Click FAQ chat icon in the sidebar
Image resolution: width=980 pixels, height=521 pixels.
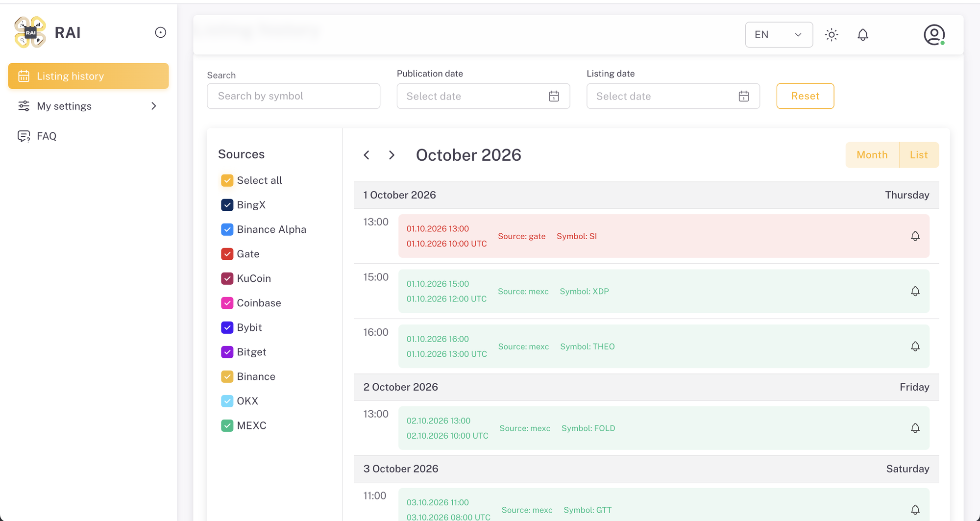tap(24, 136)
